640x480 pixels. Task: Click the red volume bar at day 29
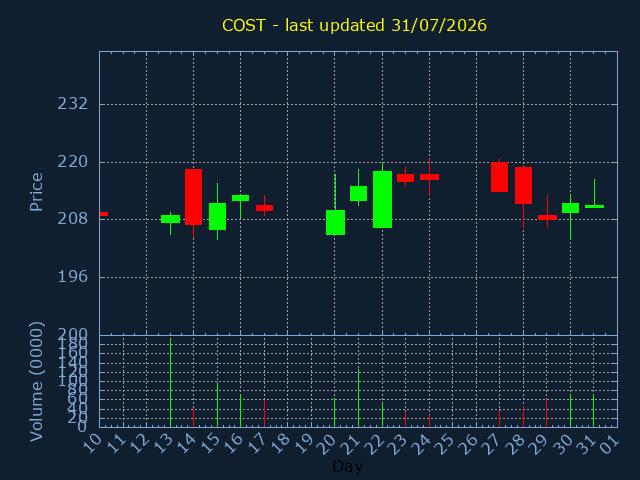(x=547, y=413)
